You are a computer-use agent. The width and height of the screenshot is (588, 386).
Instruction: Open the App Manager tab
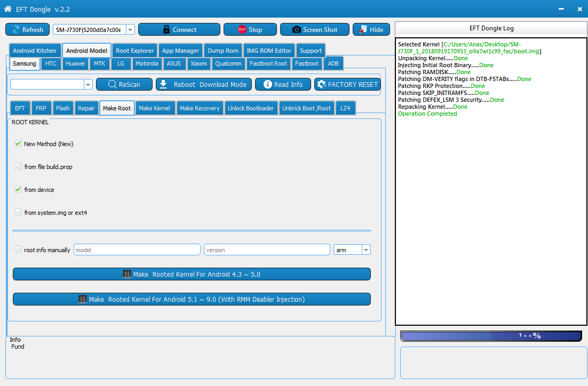tap(181, 51)
